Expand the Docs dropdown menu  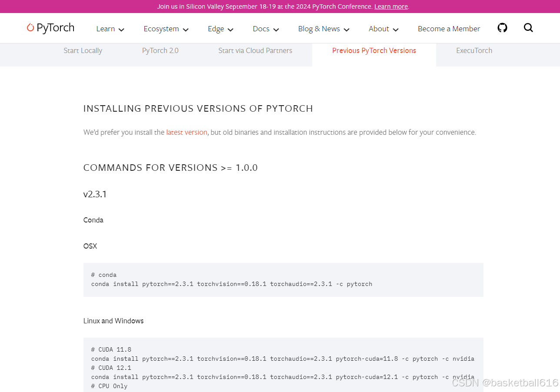point(266,29)
